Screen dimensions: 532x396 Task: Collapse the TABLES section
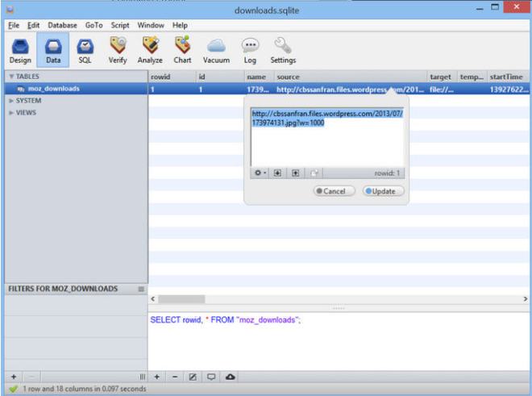click(11, 77)
